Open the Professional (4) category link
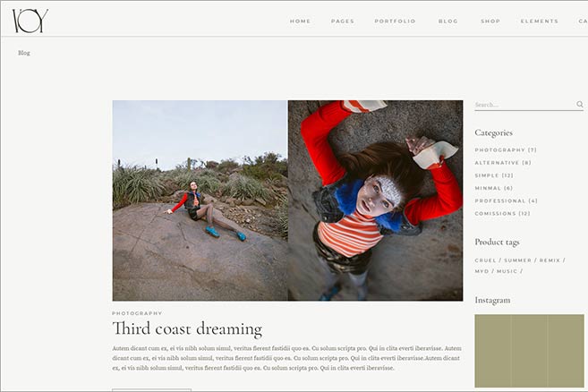588x392 pixels. click(506, 201)
